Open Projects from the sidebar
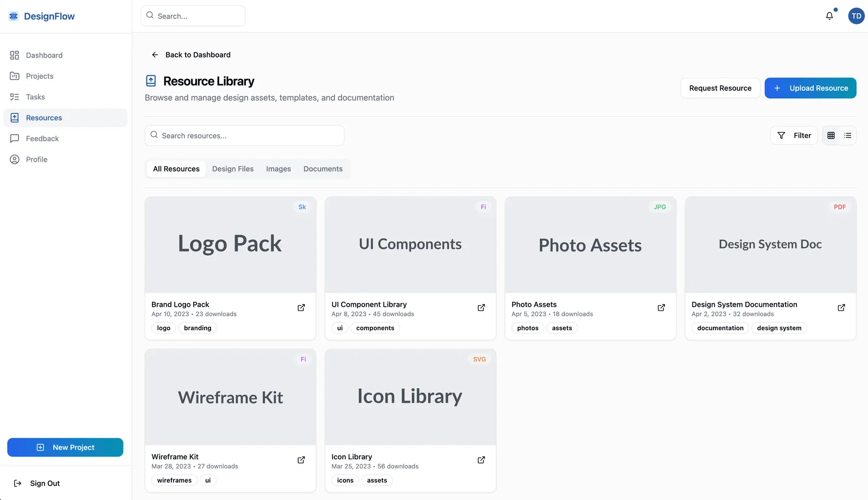 pyautogui.click(x=66, y=76)
